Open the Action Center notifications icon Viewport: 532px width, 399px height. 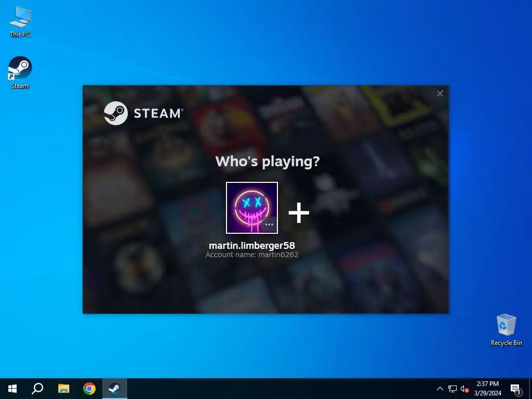coord(515,389)
